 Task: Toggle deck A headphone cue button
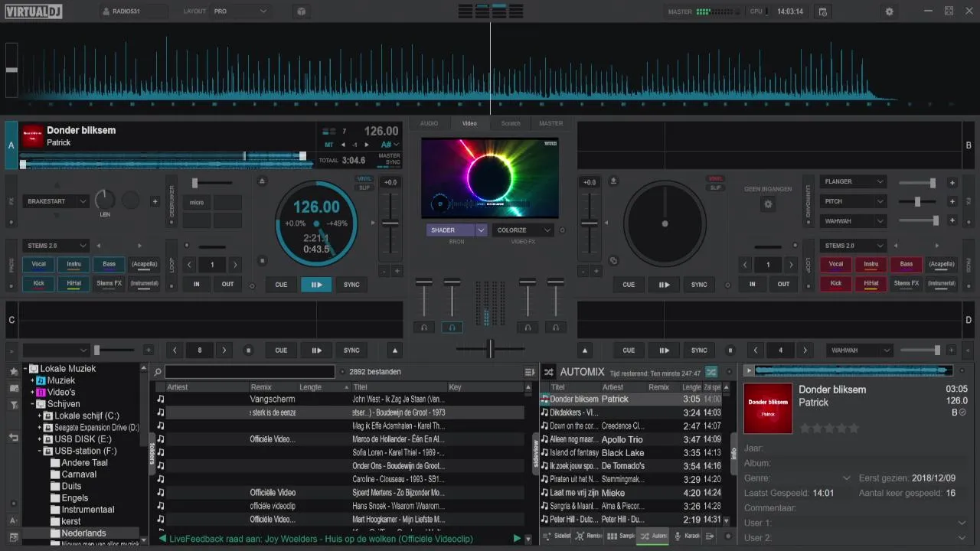(x=452, y=327)
